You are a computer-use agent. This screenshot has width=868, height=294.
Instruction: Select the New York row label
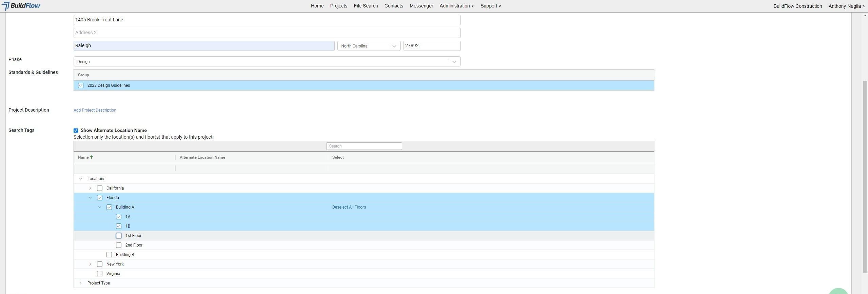click(x=115, y=264)
